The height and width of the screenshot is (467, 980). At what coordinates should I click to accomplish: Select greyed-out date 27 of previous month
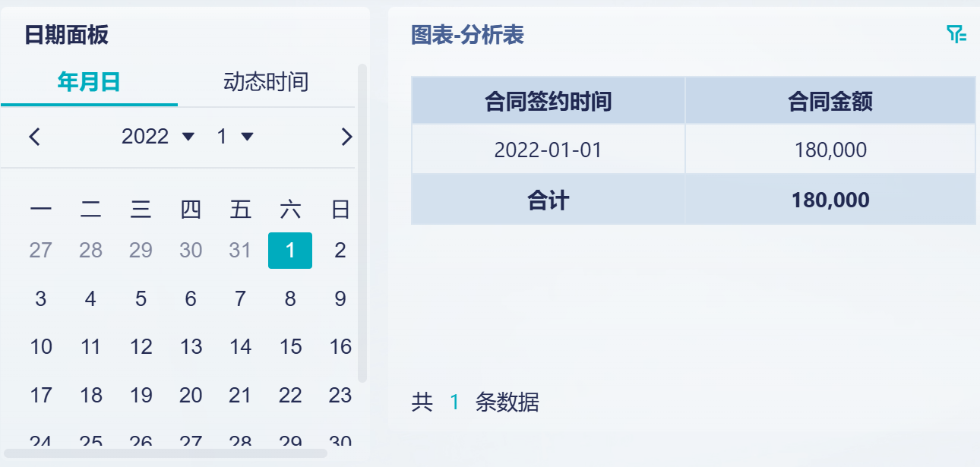[x=40, y=251]
